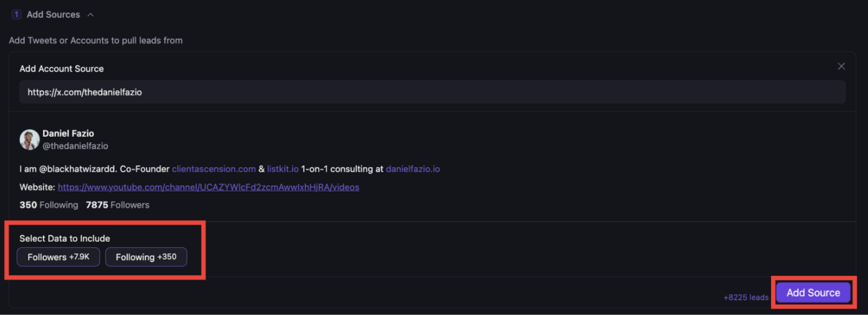The width and height of the screenshot is (868, 315).
Task: Click the Add Source button
Action: 813,292
